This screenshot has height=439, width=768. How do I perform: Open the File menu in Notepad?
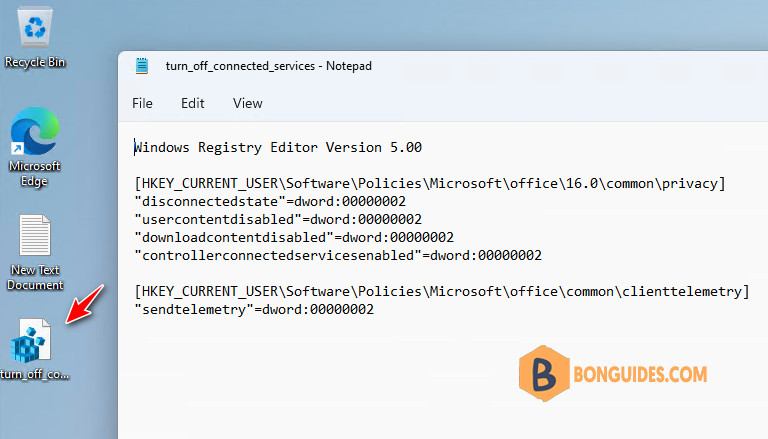click(x=142, y=103)
